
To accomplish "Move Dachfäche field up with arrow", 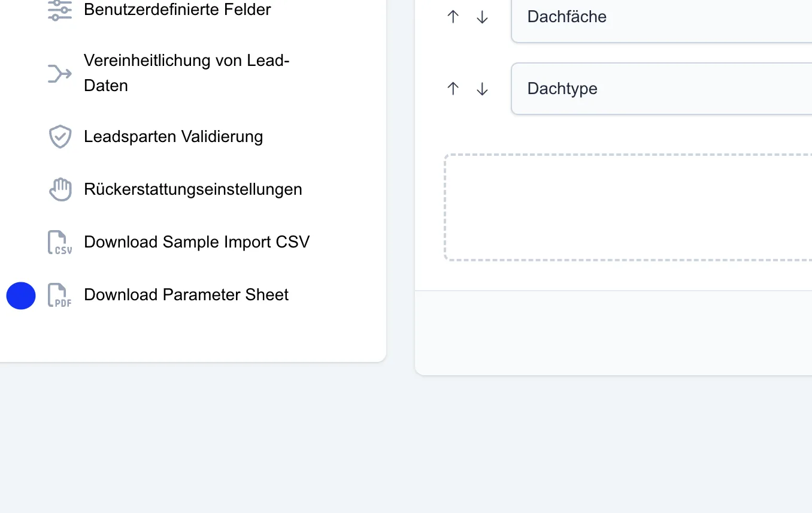I will pos(453,17).
